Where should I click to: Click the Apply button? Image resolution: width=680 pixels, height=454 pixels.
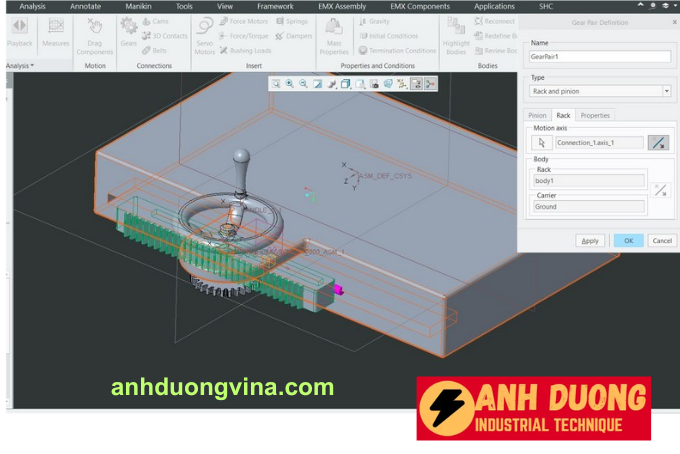coord(590,240)
